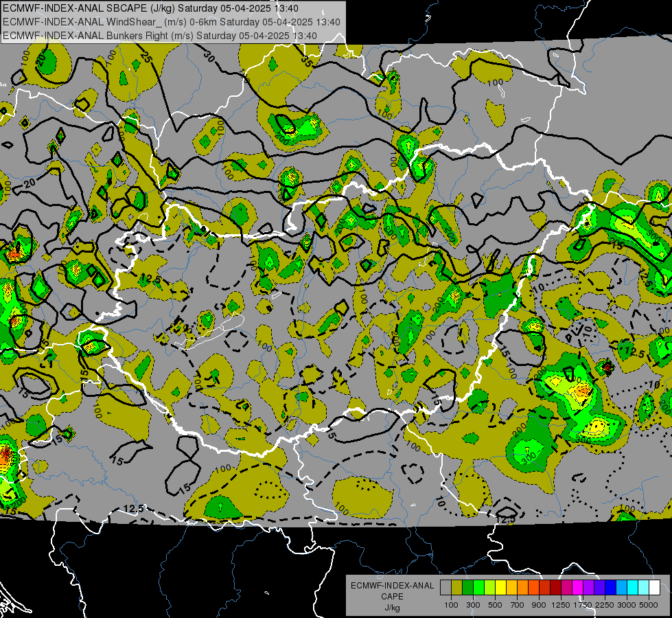
Task: Click the 3000 tick label in legend
Action: [x=627, y=605]
